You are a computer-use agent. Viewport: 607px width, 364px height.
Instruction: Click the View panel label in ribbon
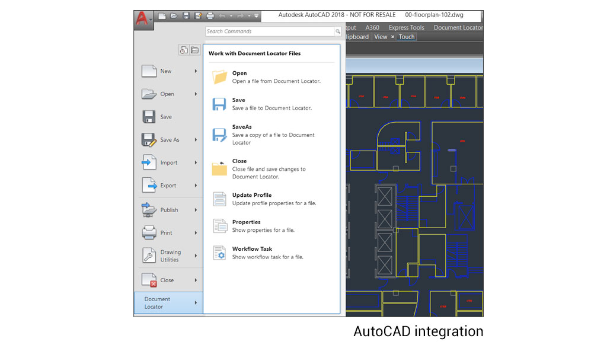(381, 37)
